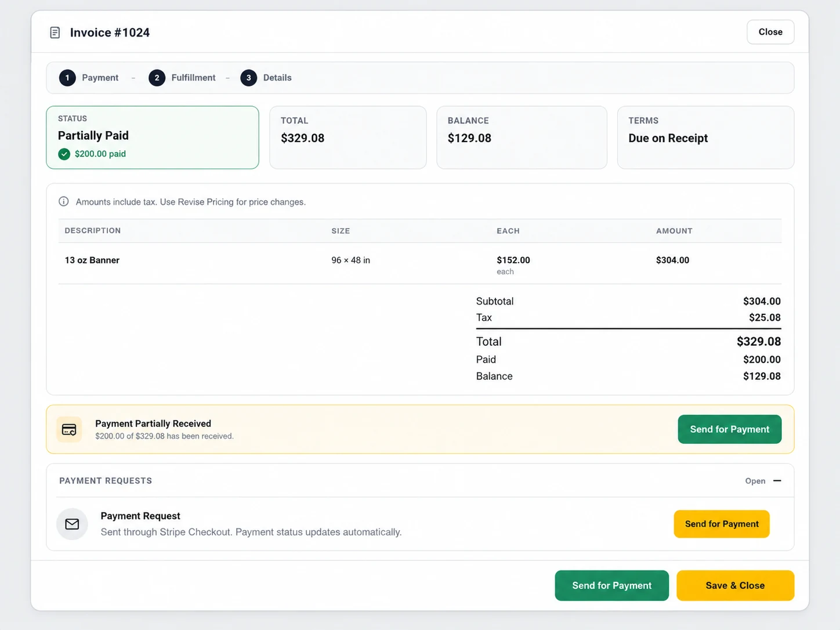
Task: Go to the Fulfillment step
Action: [182, 78]
